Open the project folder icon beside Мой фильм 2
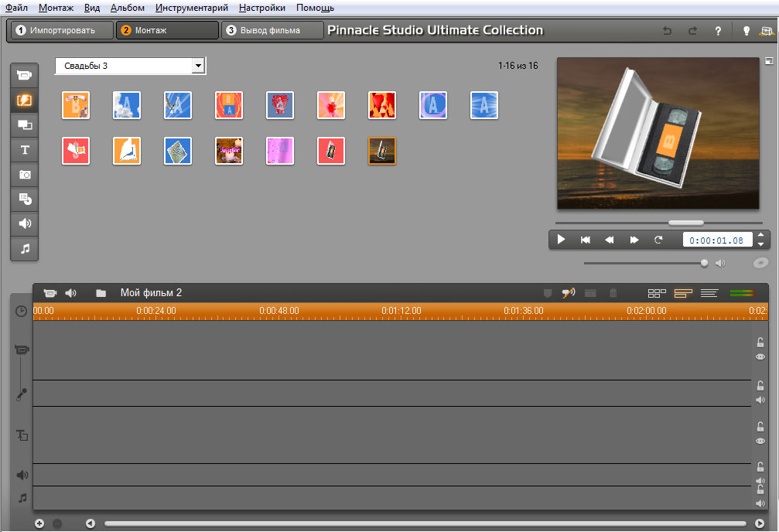Screen dimensions: 779x532 coord(101,294)
